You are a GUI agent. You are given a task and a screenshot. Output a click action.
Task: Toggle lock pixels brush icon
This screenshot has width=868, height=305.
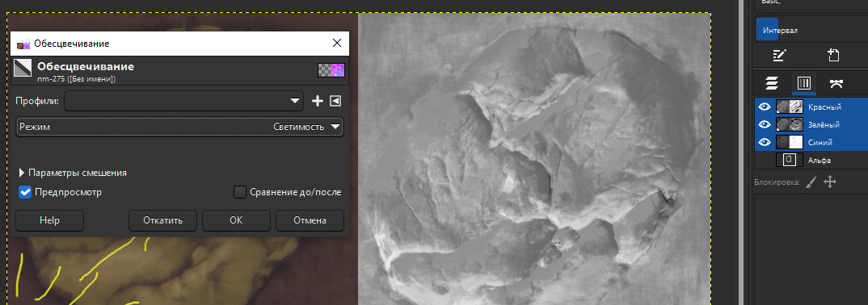[811, 182]
